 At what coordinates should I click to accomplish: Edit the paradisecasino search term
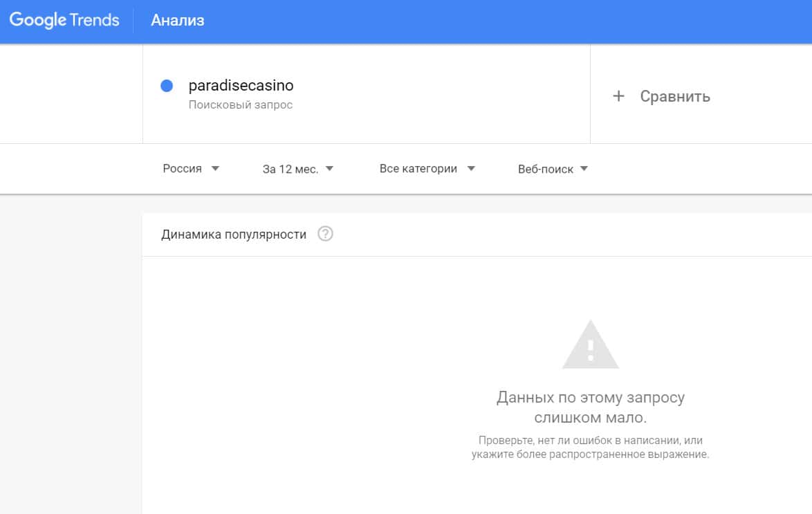tap(241, 86)
